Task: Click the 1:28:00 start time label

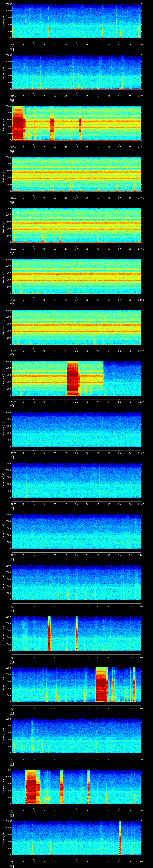Action: 12,351
